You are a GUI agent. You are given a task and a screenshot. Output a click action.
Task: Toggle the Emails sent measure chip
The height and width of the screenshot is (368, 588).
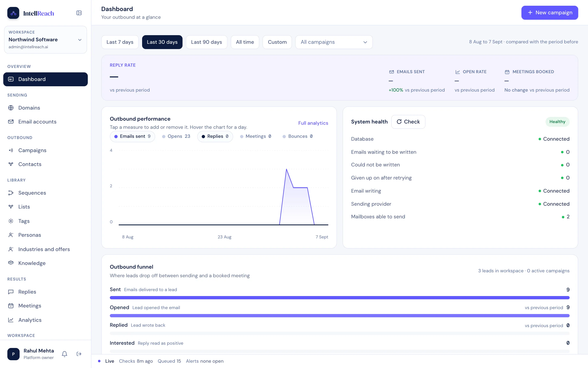tap(133, 136)
